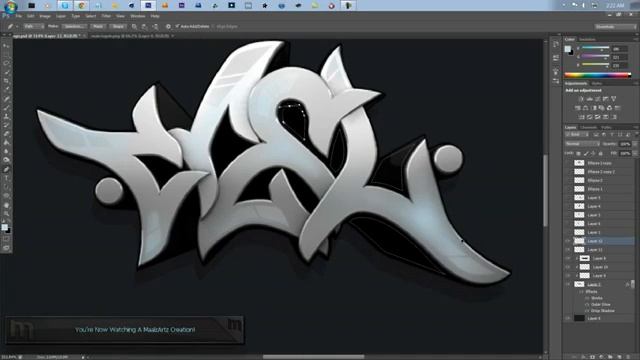Add a Levels adjustment

589,98
